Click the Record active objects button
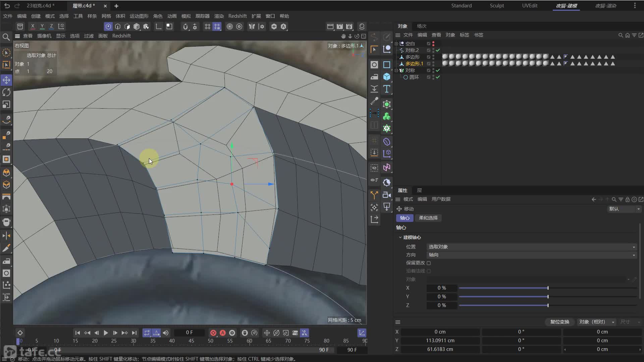 coord(213,333)
